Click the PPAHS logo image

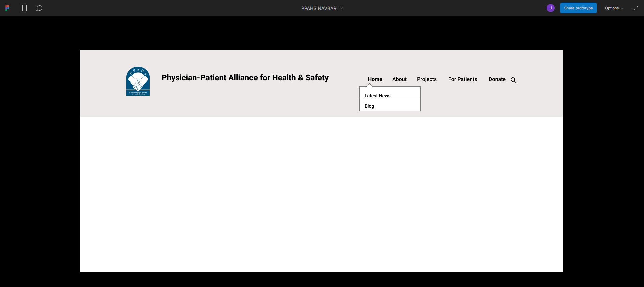point(138,81)
